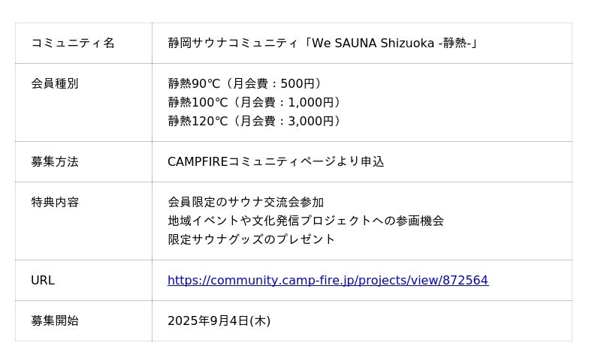
Task: Click the 募集開始 row label
Action: [55, 321]
